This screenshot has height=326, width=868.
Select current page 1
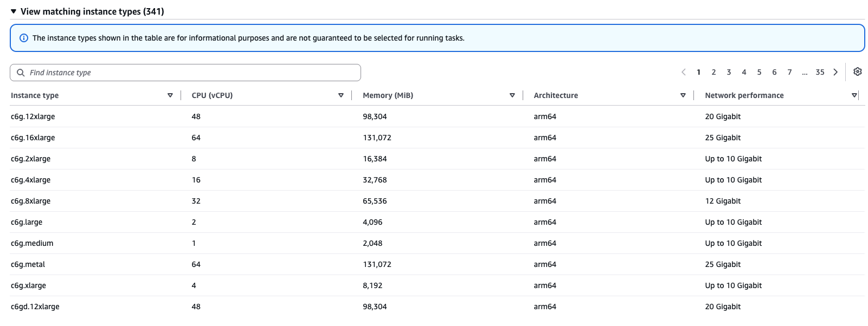(x=698, y=72)
